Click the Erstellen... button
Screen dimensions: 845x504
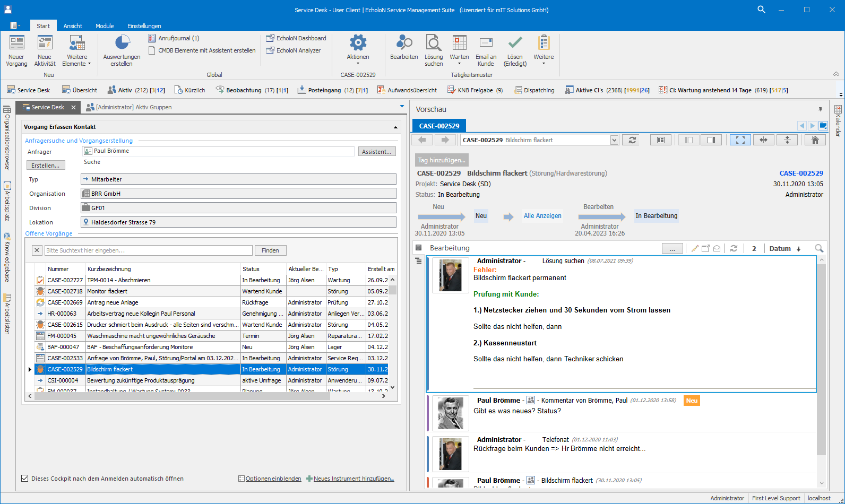(46, 166)
